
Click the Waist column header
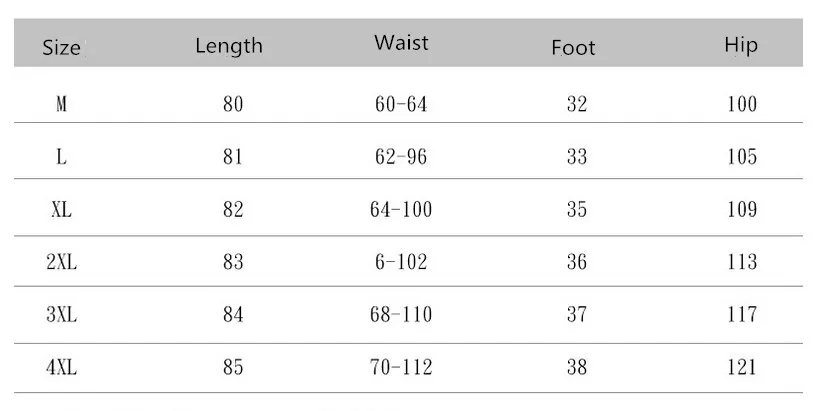(x=401, y=43)
